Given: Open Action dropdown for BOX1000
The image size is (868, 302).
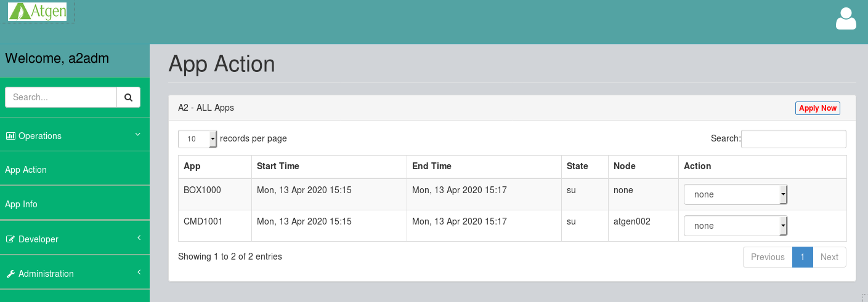Looking at the screenshot, I should coord(736,194).
